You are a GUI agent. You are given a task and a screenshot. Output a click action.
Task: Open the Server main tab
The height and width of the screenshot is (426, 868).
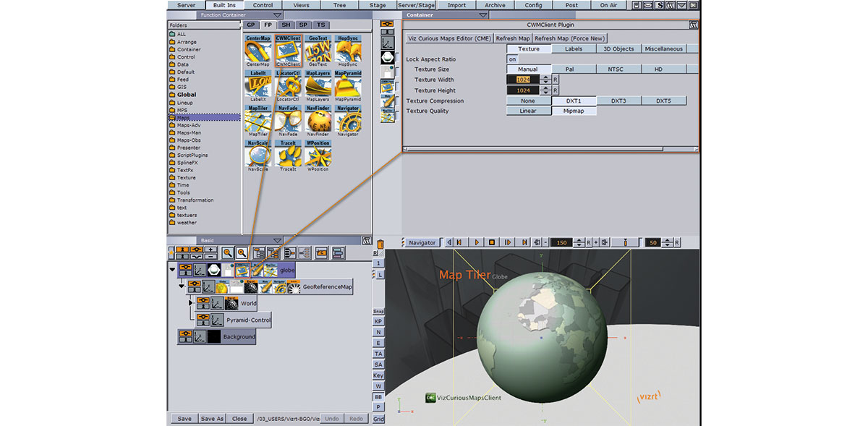point(186,5)
